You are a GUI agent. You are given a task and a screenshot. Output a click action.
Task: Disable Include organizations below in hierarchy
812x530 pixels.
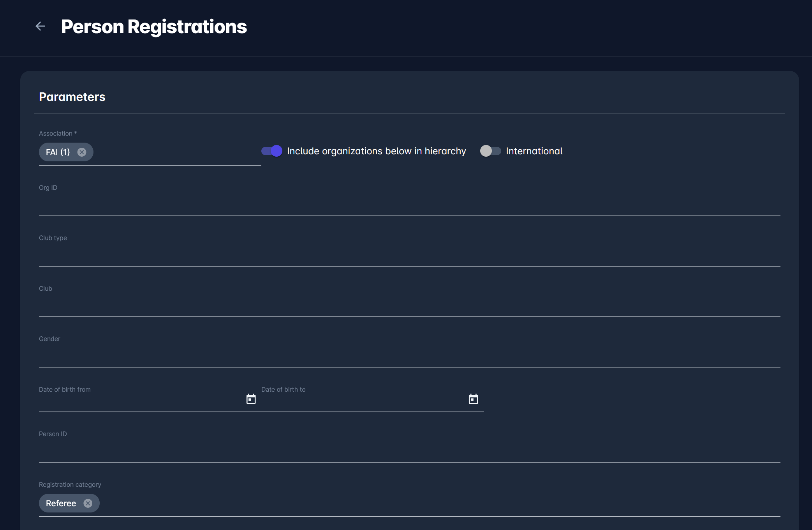(272, 151)
